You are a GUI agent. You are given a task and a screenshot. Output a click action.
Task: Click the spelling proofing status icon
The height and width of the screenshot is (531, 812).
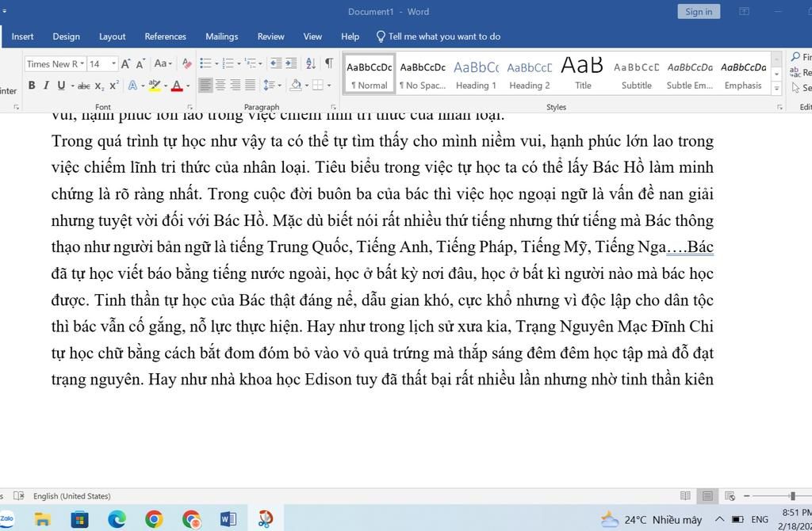(x=19, y=496)
